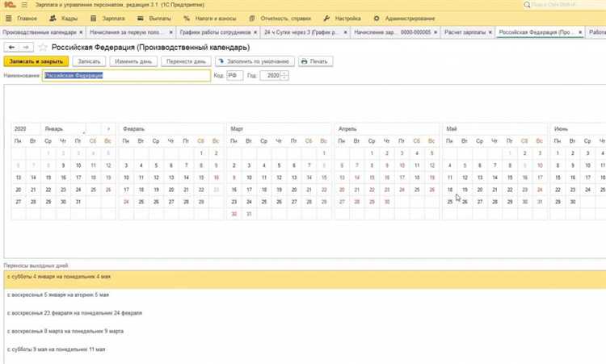Click the forward navigation arrow
Screen dimensions: 606x364
27,47
